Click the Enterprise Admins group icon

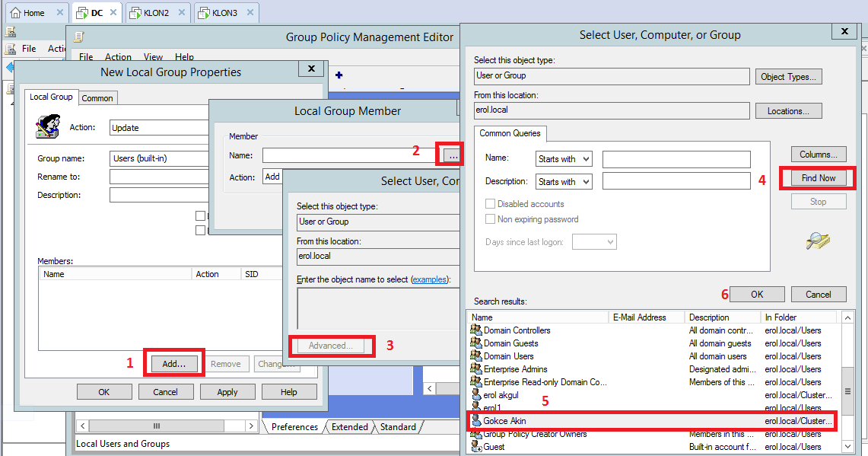pyautogui.click(x=476, y=369)
